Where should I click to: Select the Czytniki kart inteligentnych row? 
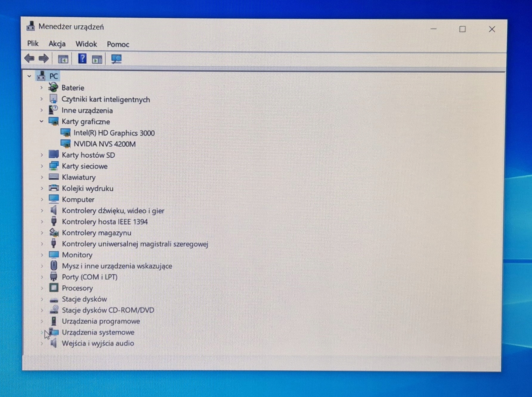click(106, 99)
